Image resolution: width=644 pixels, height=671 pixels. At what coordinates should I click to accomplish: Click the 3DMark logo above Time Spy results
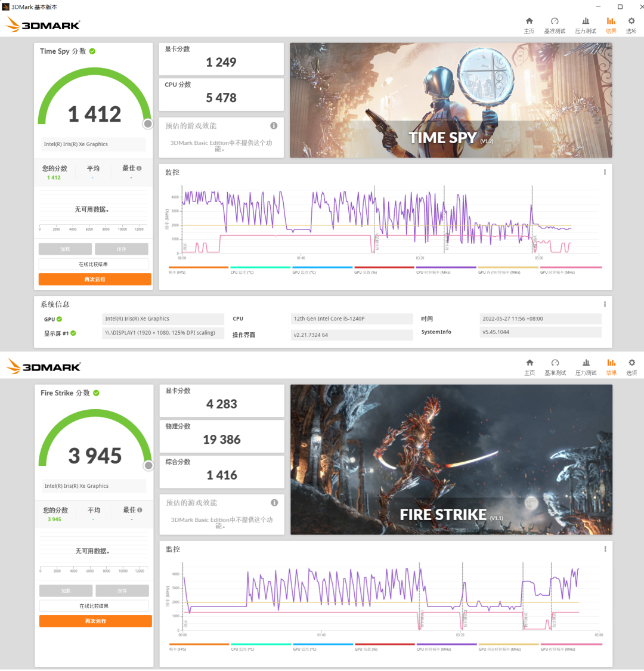[x=43, y=25]
